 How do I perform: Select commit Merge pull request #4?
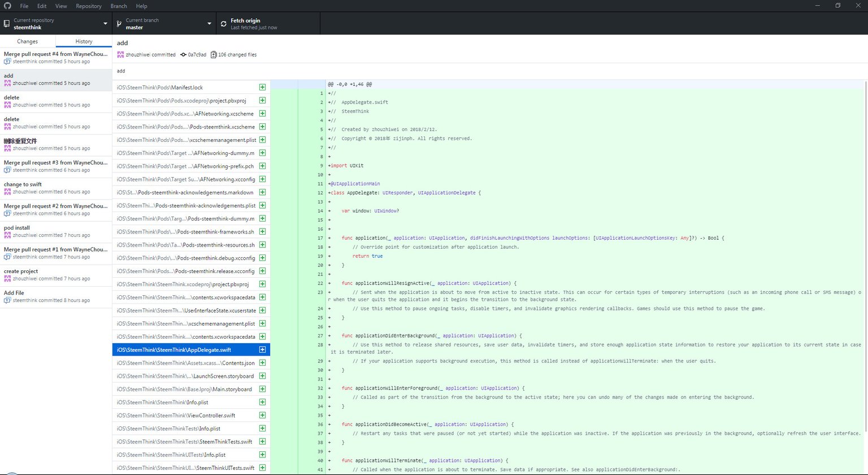coord(56,58)
